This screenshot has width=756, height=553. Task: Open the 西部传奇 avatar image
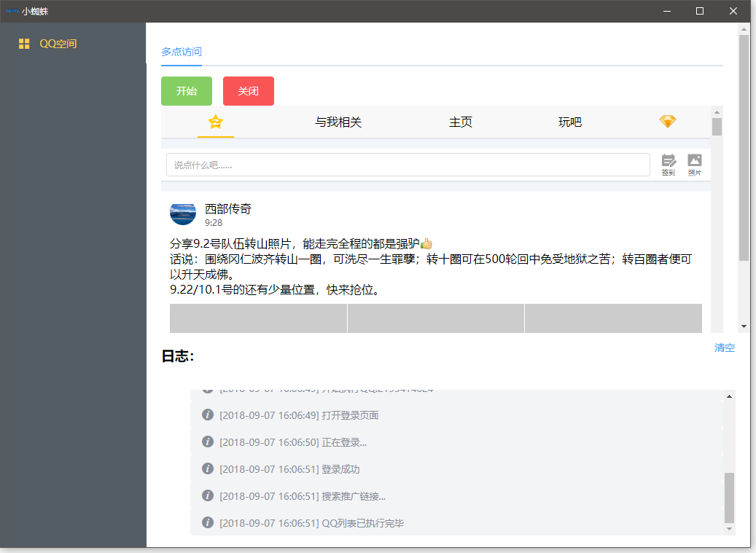pyautogui.click(x=183, y=214)
